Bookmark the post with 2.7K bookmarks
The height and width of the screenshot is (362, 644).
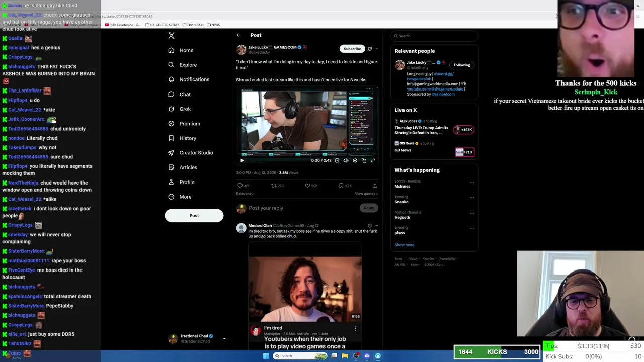click(341, 186)
